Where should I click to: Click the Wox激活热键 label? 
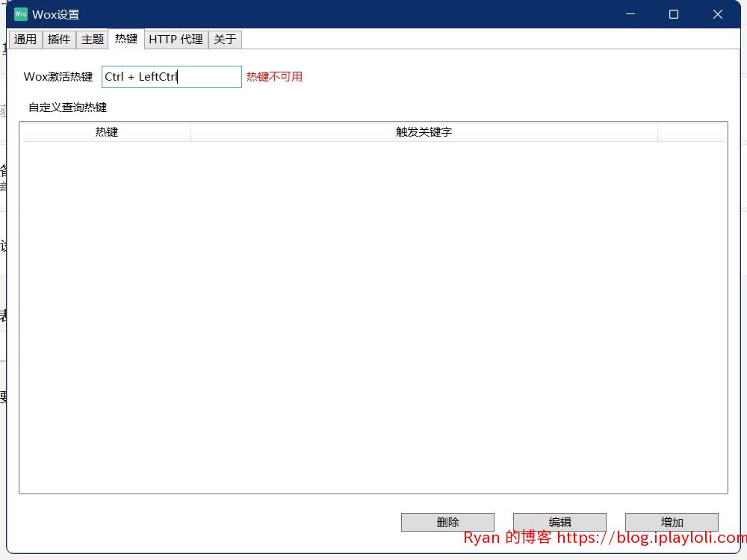coord(58,77)
